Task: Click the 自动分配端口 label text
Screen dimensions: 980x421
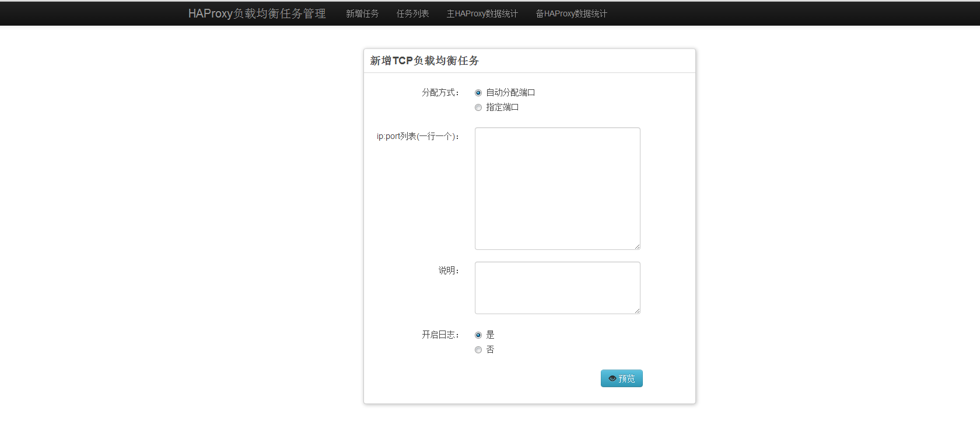Action: (x=510, y=92)
